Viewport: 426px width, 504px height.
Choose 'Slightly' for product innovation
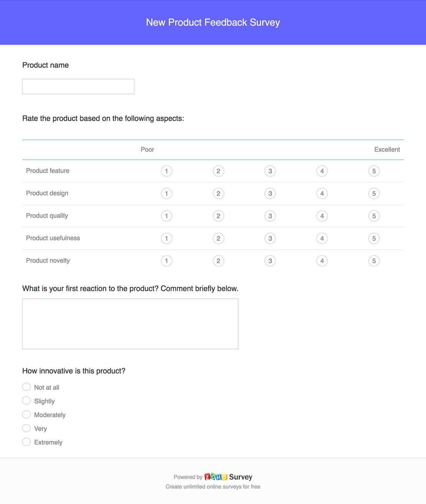click(26, 401)
